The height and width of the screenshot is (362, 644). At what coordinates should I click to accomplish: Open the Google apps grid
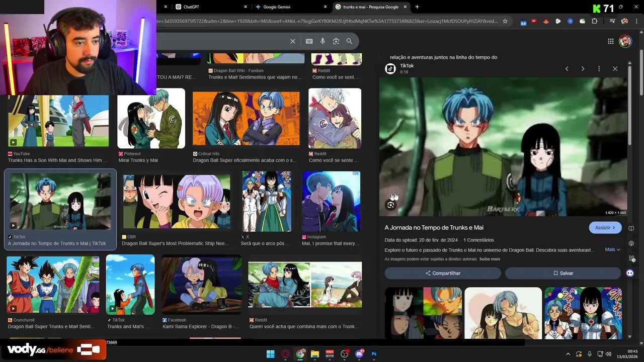point(610,41)
